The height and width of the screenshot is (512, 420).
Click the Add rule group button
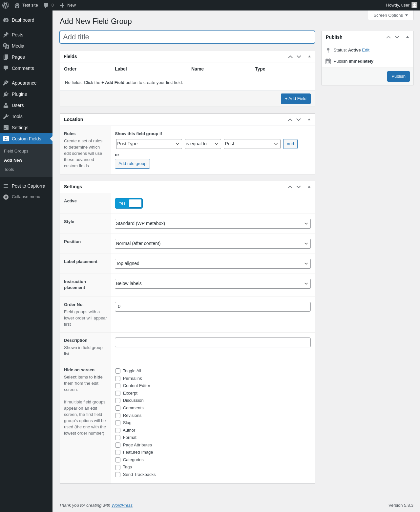[132, 164]
